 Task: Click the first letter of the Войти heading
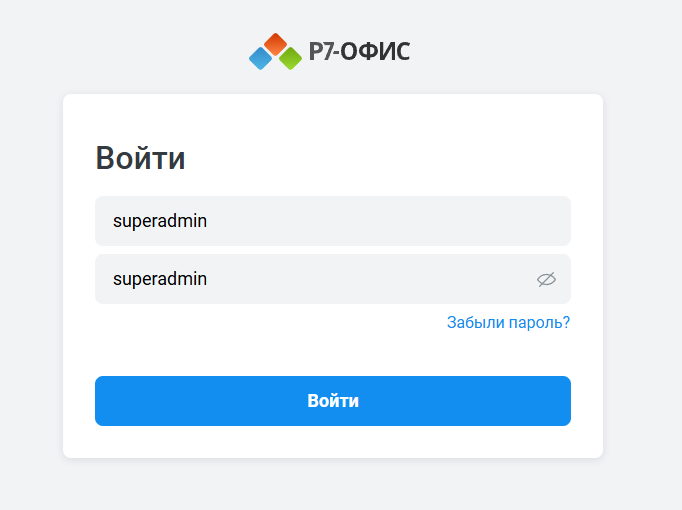105,159
